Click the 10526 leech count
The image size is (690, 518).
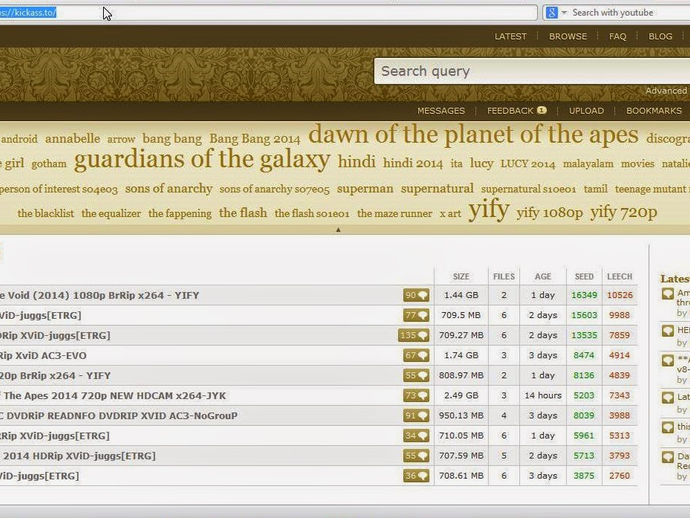point(620,295)
